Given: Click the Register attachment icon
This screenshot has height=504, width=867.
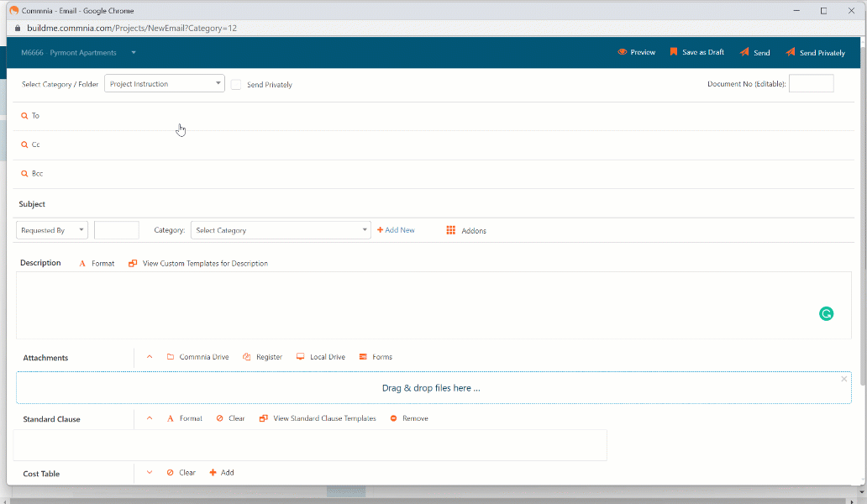Looking at the screenshot, I should (x=247, y=357).
